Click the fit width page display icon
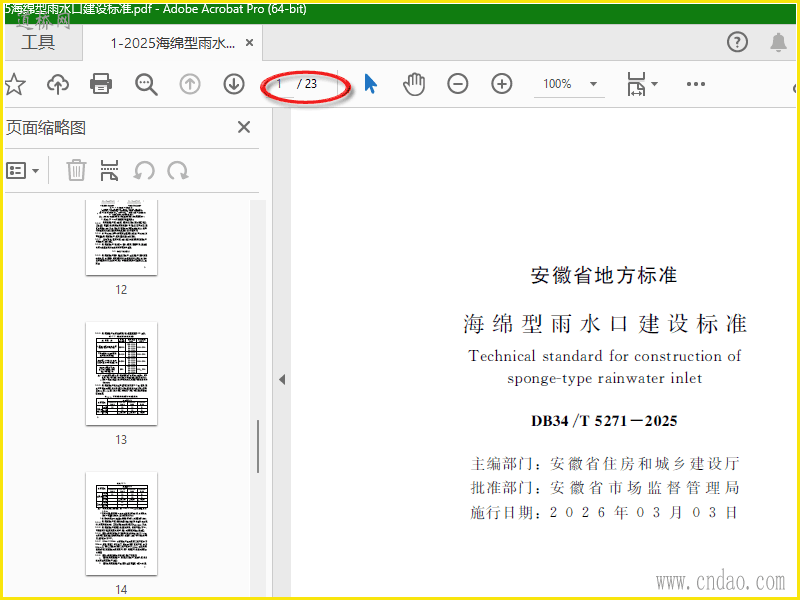This screenshot has width=800, height=600. (x=636, y=84)
